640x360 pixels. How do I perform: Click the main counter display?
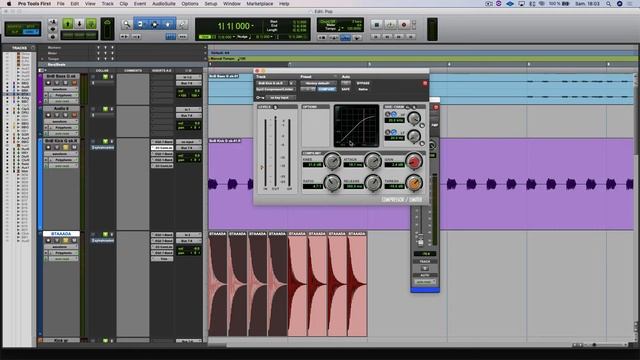click(x=235, y=26)
